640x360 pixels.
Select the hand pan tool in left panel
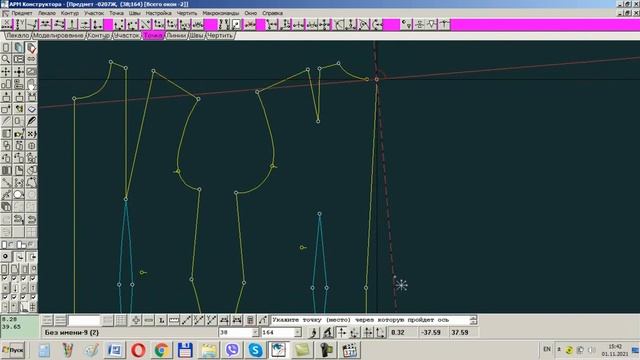pos(31,84)
